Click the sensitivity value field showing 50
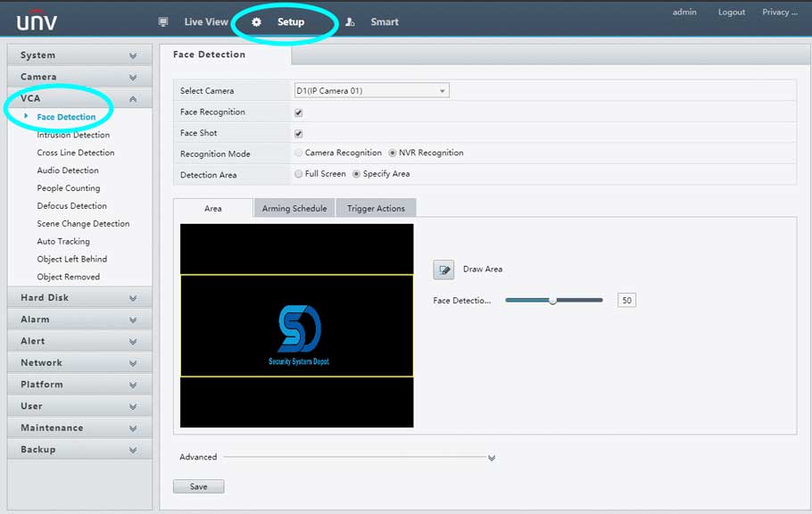Image resolution: width=812 pixels, height=514 pixels. [626, 301]
